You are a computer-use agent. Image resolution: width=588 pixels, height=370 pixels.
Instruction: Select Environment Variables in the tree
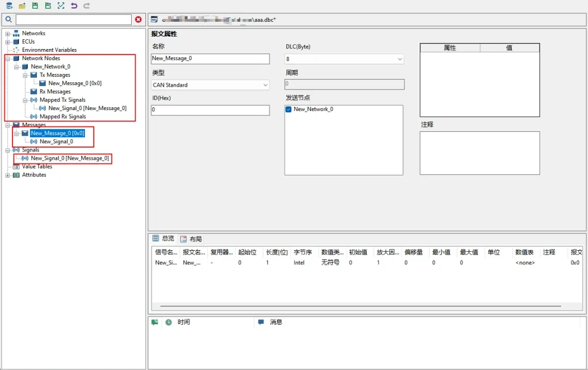(49, 50)
